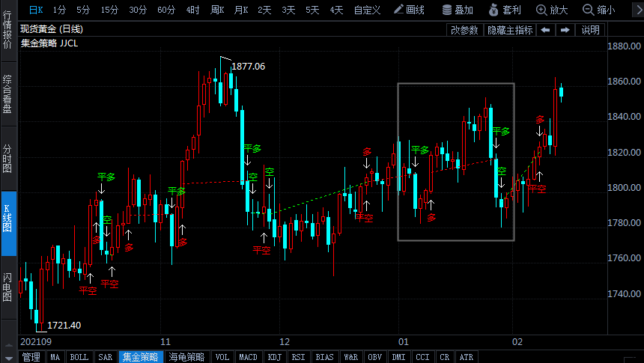
Task: Select the VOL indicator
Action: (x=222, y=357)
